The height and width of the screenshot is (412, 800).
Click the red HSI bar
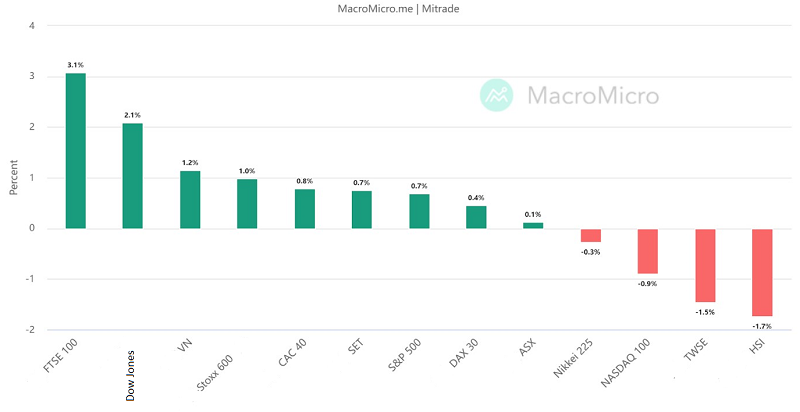tap(763, 272)
